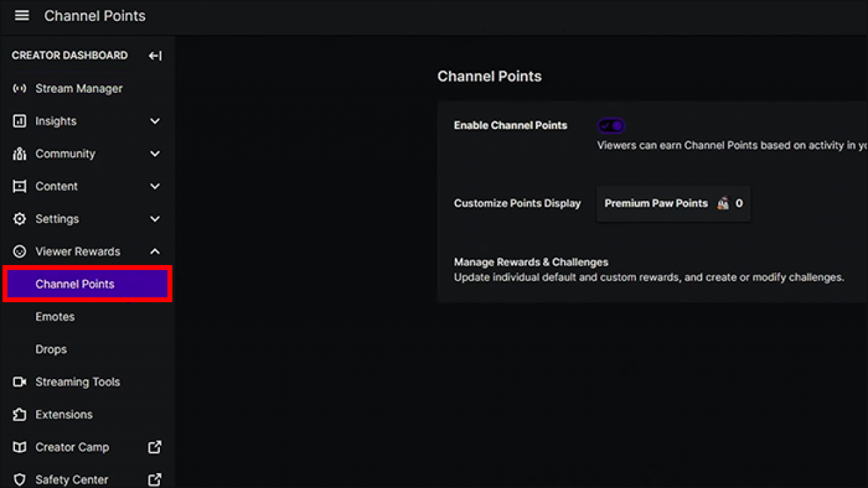This screenshot has height=488, width=868.
Task: Click the Premium Paw Points display field
Action: pos(673,203)
